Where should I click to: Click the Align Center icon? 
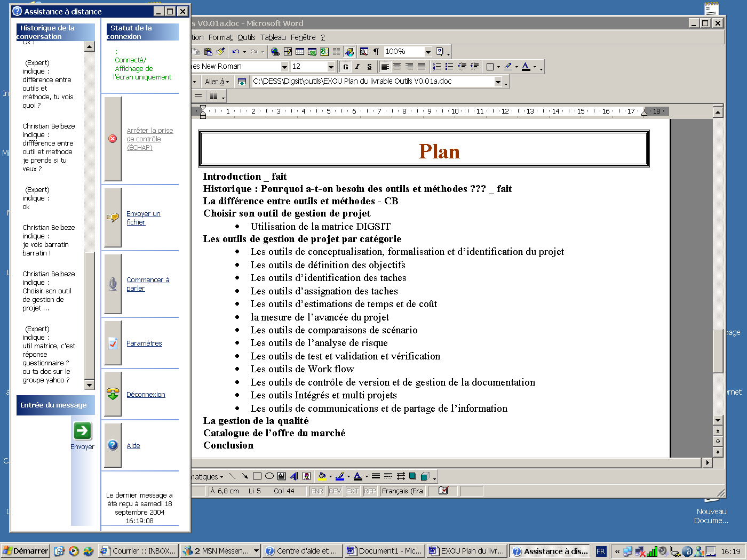pyautogui.click(x=397, y=67)
